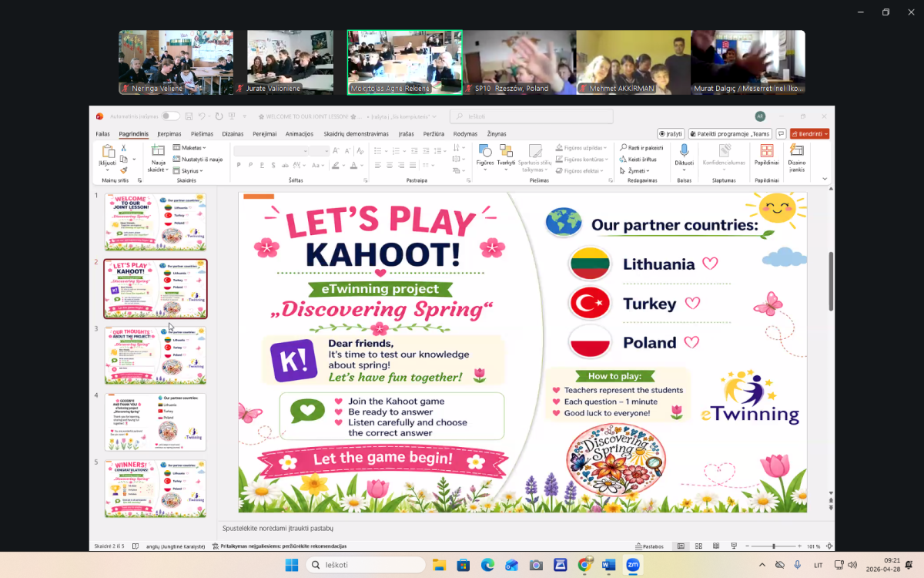Open the Animacijos ribbon tab
924x578 pixels.
point(299,134)
